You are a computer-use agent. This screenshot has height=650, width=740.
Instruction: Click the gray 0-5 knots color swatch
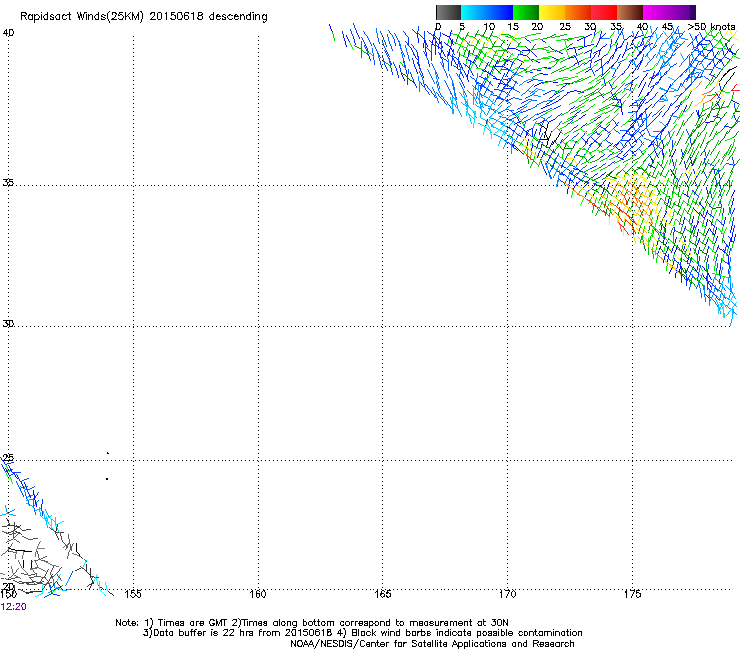pyautogui.click(x=448, y=12)
